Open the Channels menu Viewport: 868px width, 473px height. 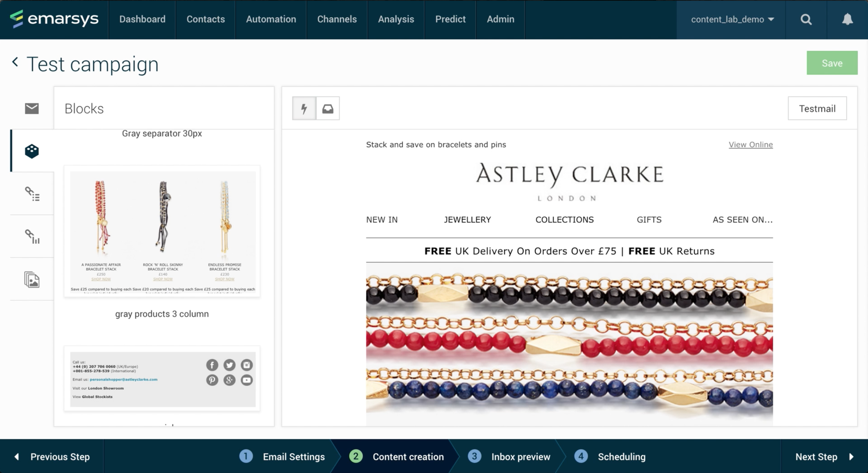(x=337, y=19)
